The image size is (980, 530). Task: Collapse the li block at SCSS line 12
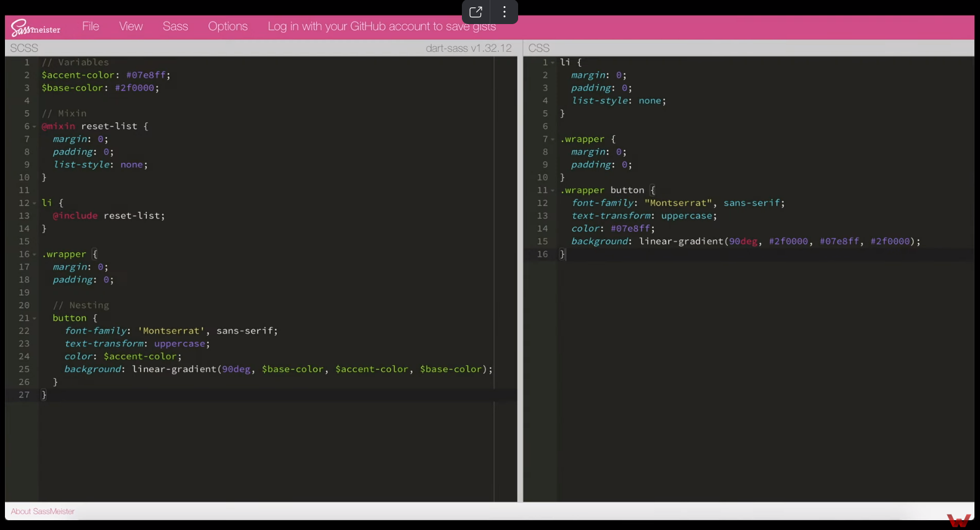coord(35,203)
